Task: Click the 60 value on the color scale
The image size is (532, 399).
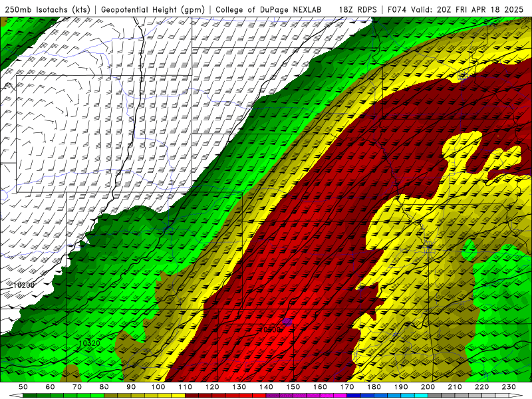Action: tap(51, 387)
